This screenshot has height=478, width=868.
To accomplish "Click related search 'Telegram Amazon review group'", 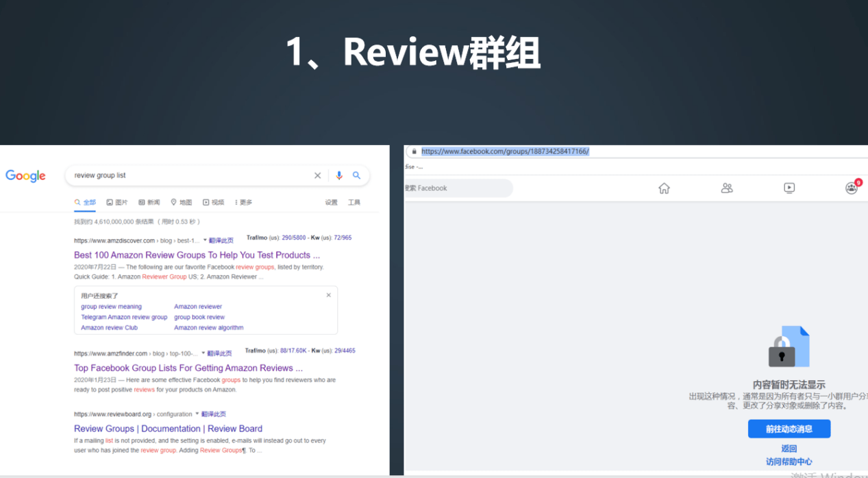I will (124, 317).
